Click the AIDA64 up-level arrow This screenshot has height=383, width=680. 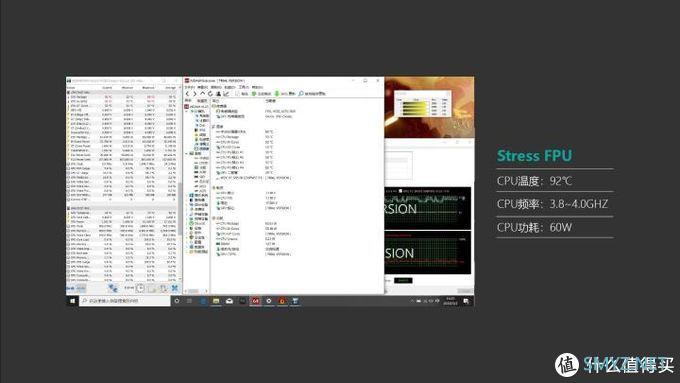(x=203, y=93)
